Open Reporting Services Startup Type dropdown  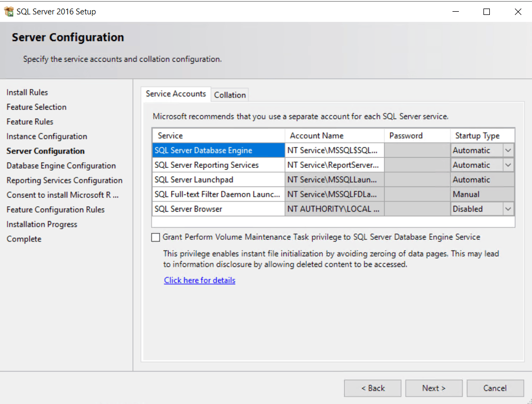[x=508, y=165]
